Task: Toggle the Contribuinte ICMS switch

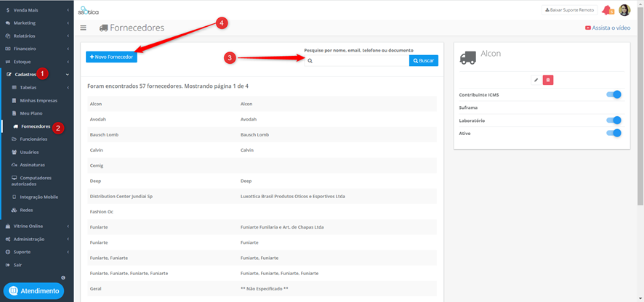Action: click(613, 95)
